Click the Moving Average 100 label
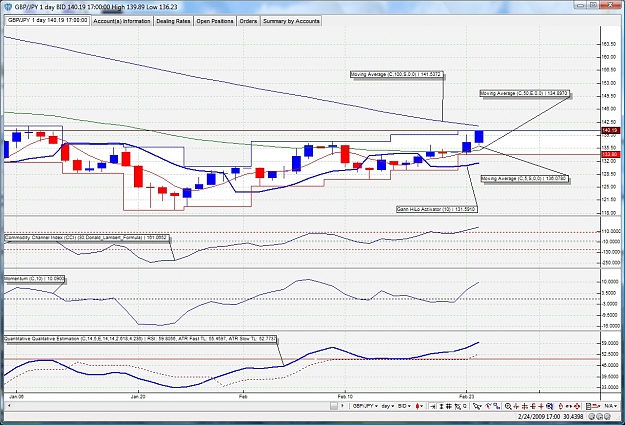This screenshot has height=425, width=625. (x=397, y=75)
